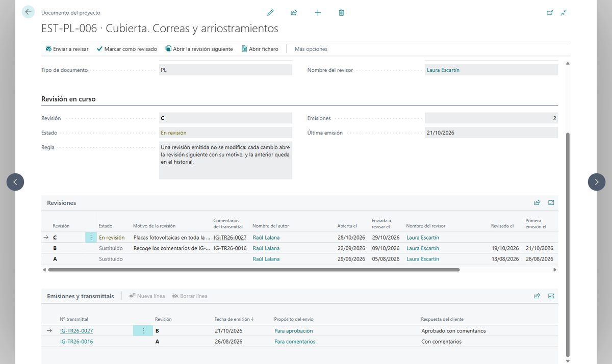Click Enviar a revisar action
612x364 pixels.
(67, 49)
